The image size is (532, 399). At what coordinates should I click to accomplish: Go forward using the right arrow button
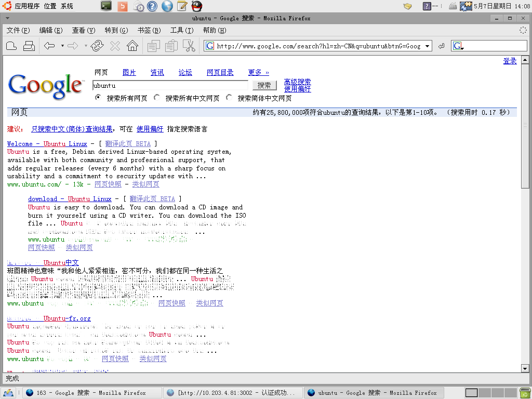pos(73,46)
